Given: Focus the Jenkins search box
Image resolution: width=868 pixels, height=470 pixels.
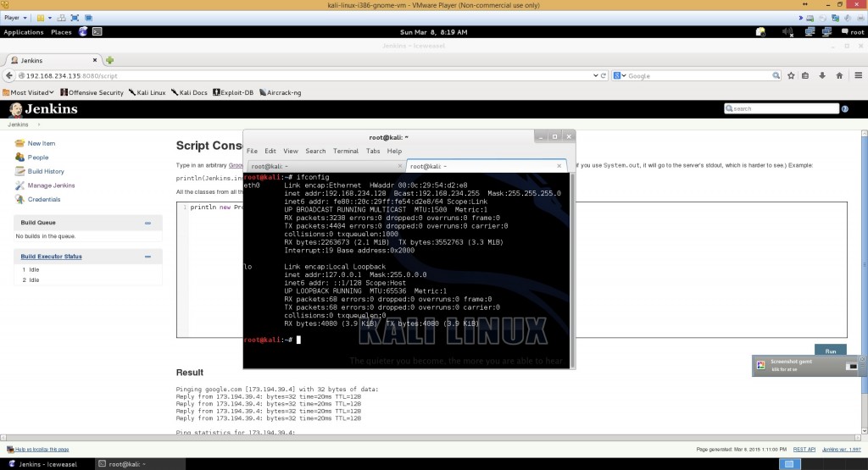Looking at the screenshot, I should coord(782,108).
